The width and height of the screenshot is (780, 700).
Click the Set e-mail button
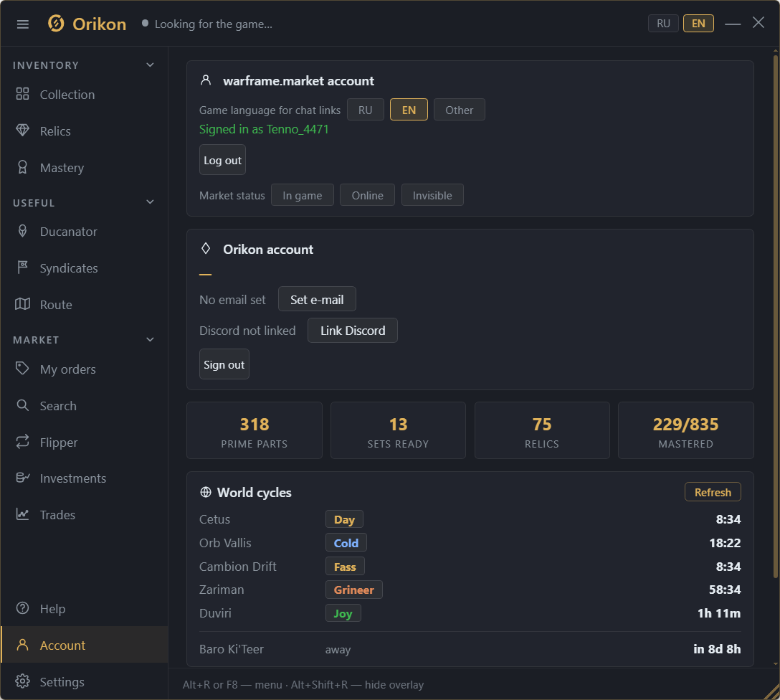click(x=317, y=299)
